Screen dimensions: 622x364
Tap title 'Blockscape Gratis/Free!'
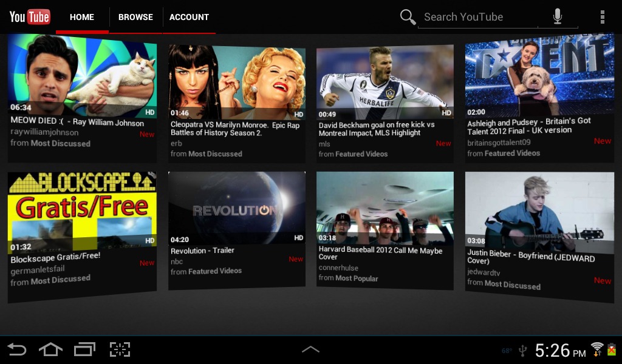[55, 257]
